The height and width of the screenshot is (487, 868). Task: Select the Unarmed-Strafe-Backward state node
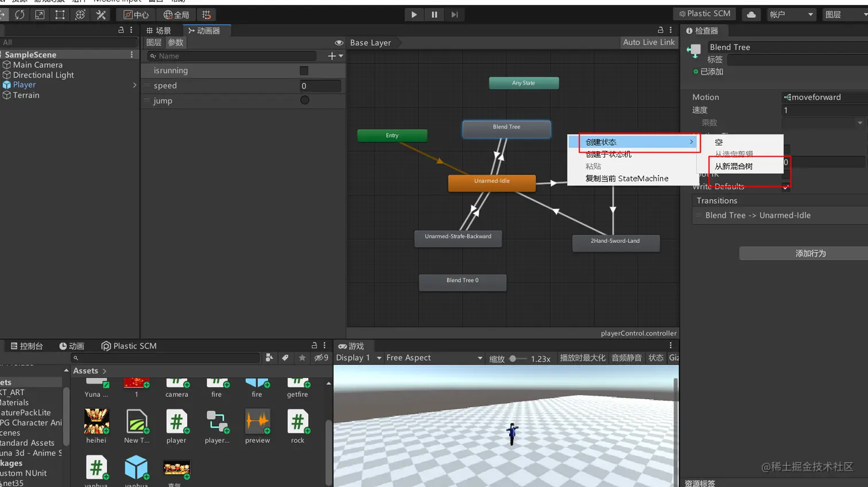click(x=458, y=238)
